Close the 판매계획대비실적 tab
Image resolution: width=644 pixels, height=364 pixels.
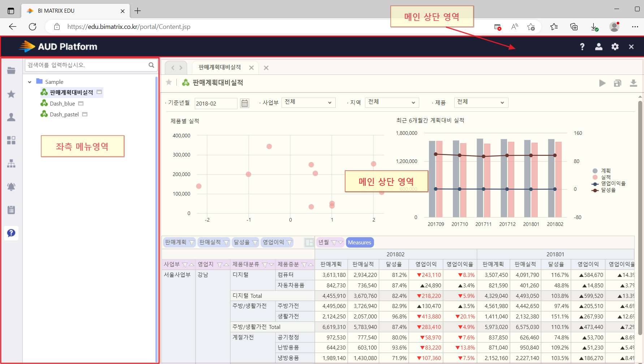(252, 68)
